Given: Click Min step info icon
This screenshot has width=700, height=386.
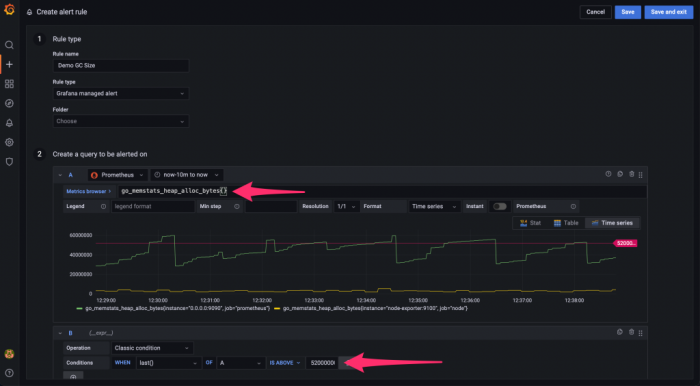Looking at the screenshot, I should point(237,207).
